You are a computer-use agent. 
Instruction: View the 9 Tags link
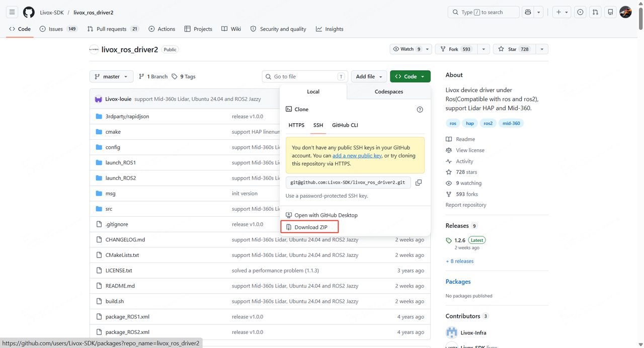coord(184,76)
